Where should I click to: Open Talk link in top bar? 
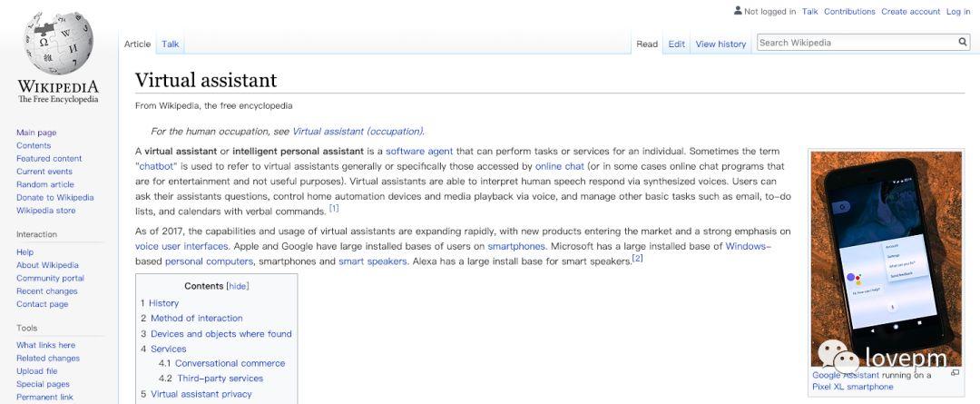click(x=810, y=11)
